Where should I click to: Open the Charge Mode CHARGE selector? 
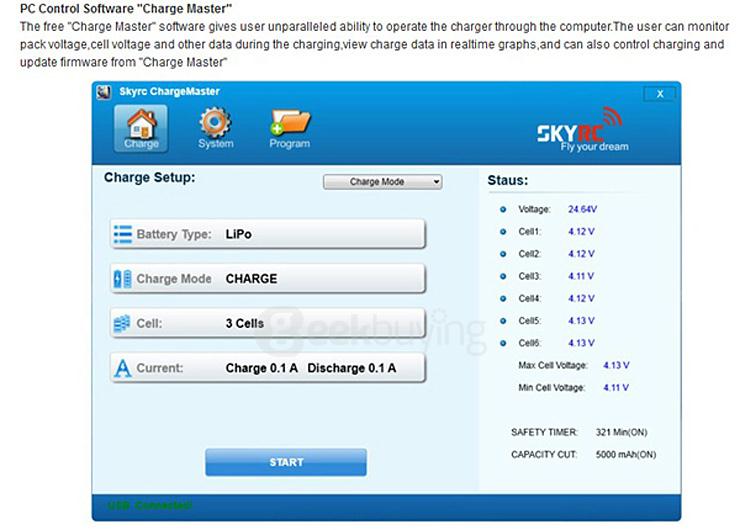coord(268,279)
